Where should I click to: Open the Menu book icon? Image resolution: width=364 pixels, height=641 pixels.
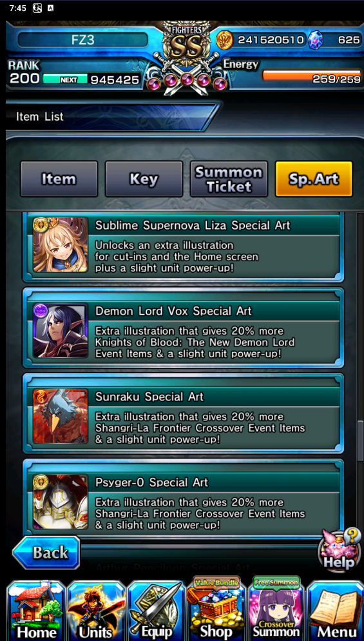coord(336,610)
